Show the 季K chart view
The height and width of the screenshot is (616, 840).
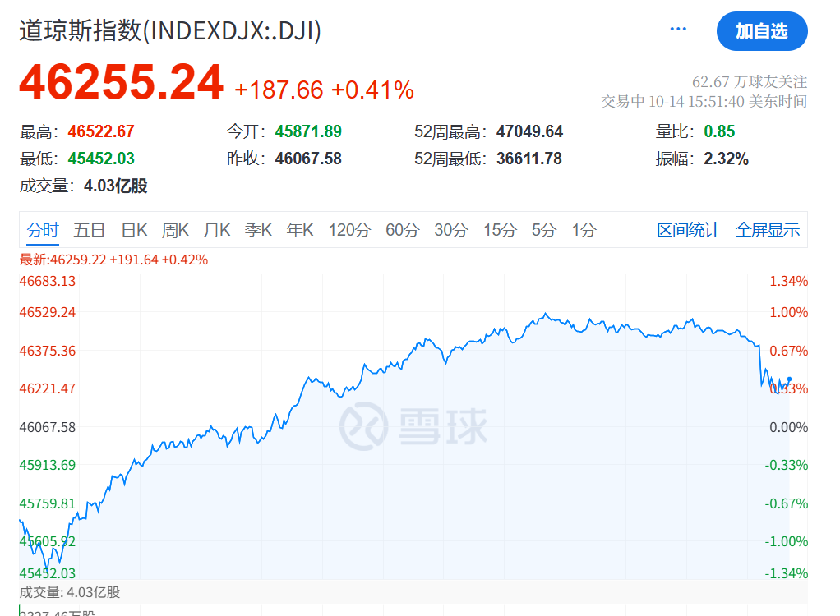[258, 230]
